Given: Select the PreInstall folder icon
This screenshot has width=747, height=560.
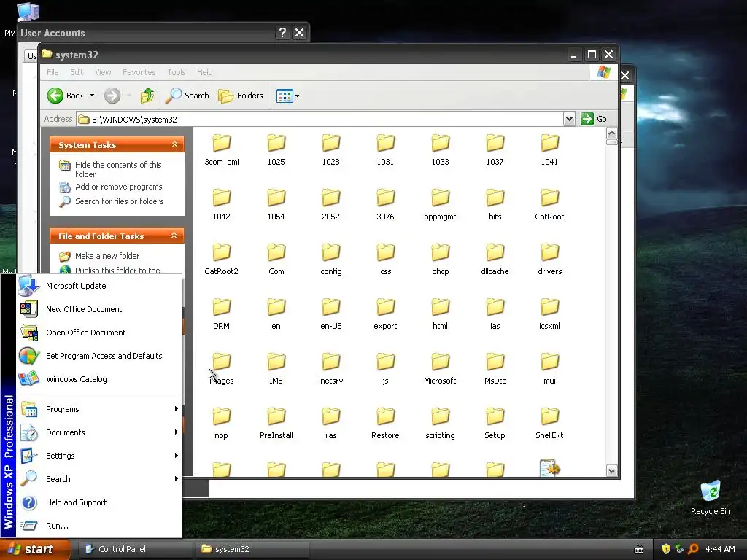Looking at the screenshot, I should pos(276,416).
